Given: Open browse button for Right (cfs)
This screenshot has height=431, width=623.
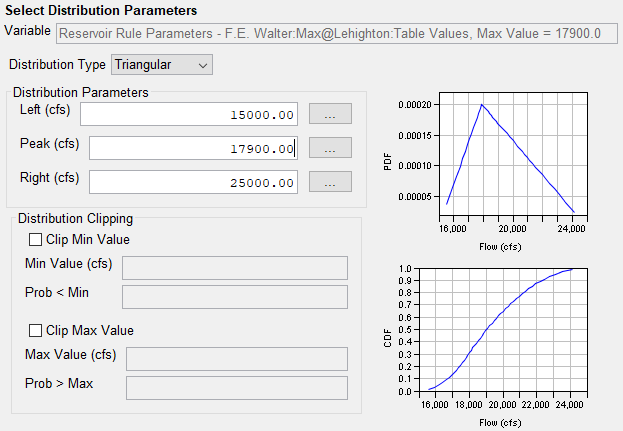Looking at the screenshot, I should (329, 182).
